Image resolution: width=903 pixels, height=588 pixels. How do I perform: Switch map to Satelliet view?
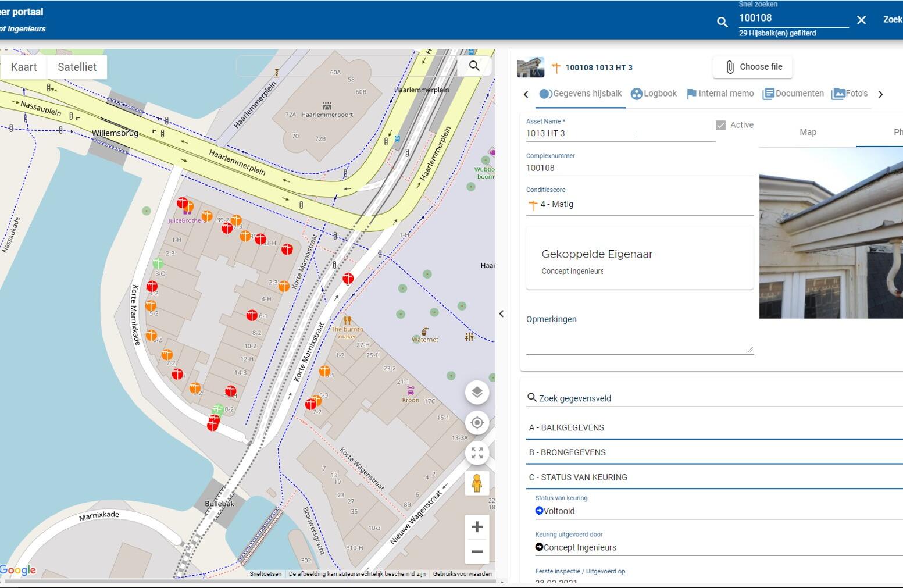tap(77, 67)
